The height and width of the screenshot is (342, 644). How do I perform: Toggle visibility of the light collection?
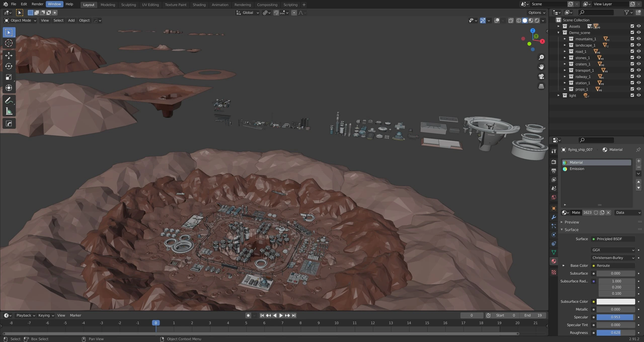[x=639, y=95]
